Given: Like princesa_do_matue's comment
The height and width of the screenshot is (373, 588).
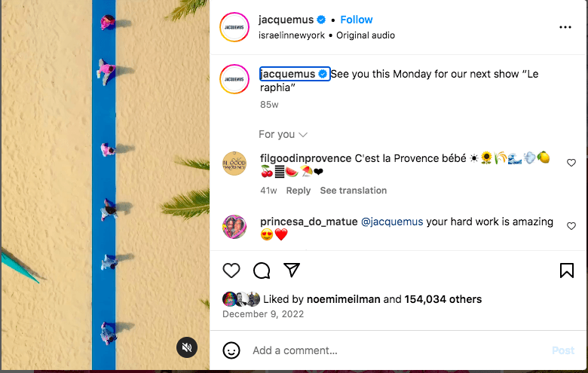Looking at the screenshot, I should click(x=571, y=226).
